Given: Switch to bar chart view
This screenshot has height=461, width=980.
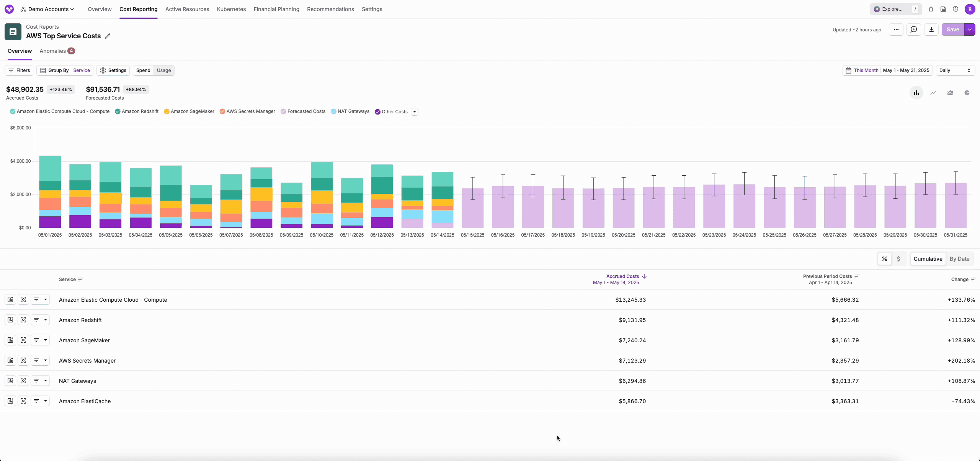Looking at the screenshot, I should tap(916, 93).
